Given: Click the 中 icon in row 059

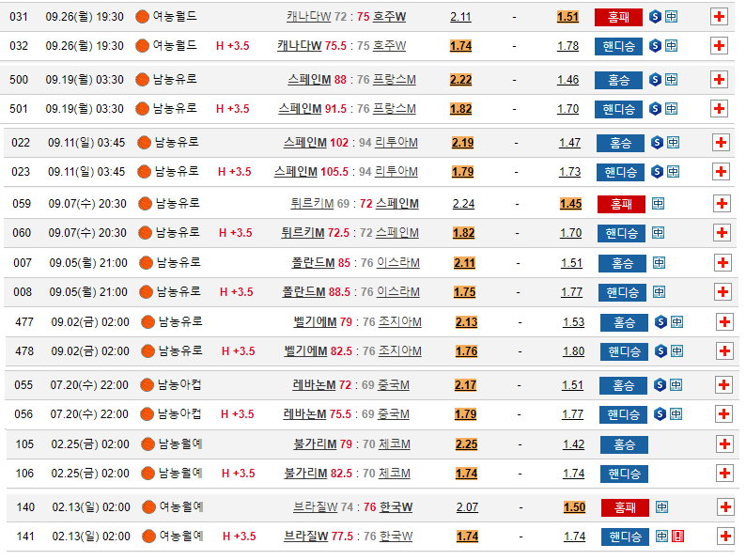Looking at the screenshot, I should 658,204.
